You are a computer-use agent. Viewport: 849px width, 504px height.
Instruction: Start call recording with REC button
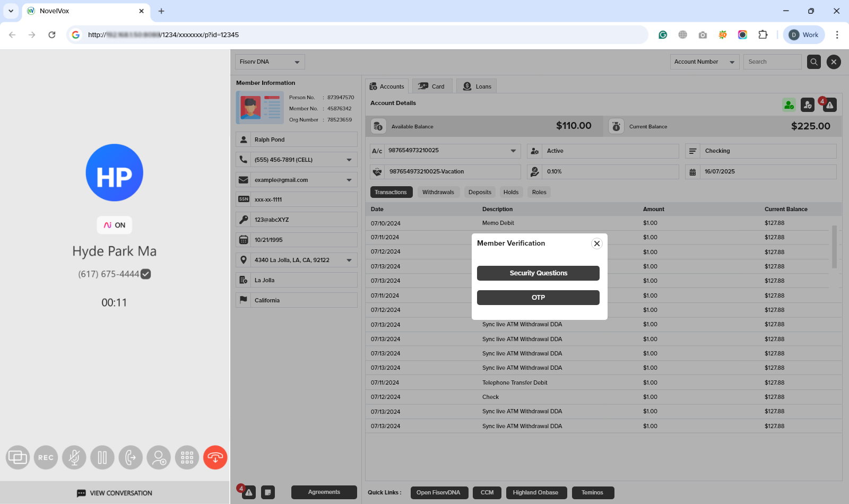(x=46, y=457)
